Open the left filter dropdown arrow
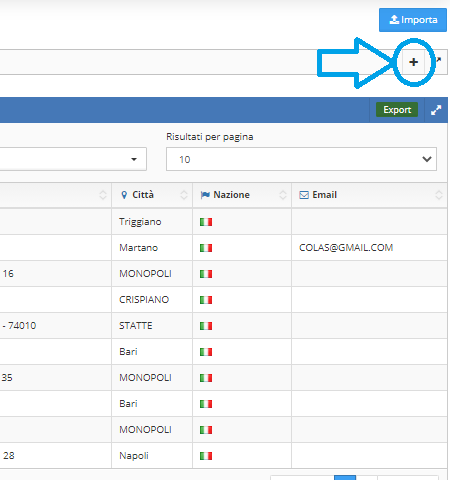This screenshot has height=480, width=450. pos(134,159)
